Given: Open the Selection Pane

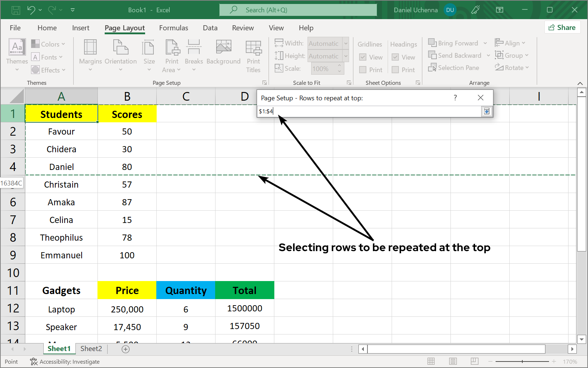Looking at the screenshot, I should tap(454, 68).
